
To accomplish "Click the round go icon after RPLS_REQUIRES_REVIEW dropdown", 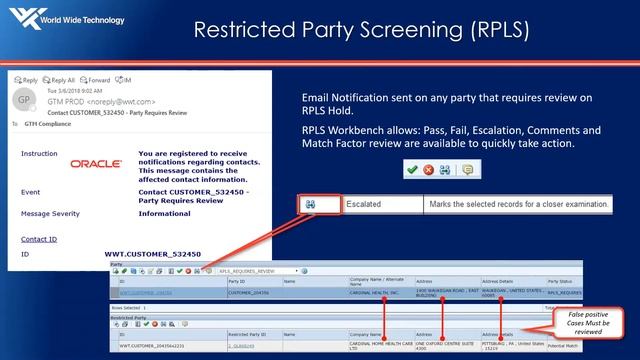I will (x=304, y=271).
